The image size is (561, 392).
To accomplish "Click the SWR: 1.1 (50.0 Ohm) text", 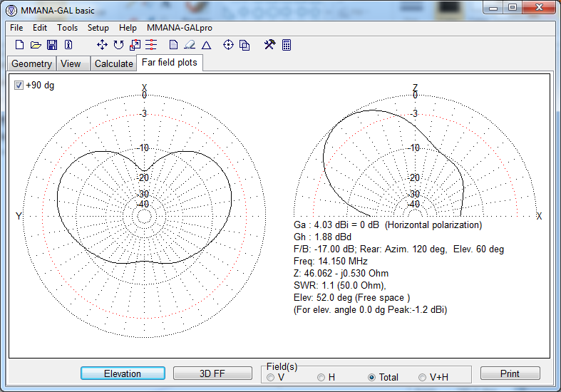I will pyautogui.click(x=339, y=286).
